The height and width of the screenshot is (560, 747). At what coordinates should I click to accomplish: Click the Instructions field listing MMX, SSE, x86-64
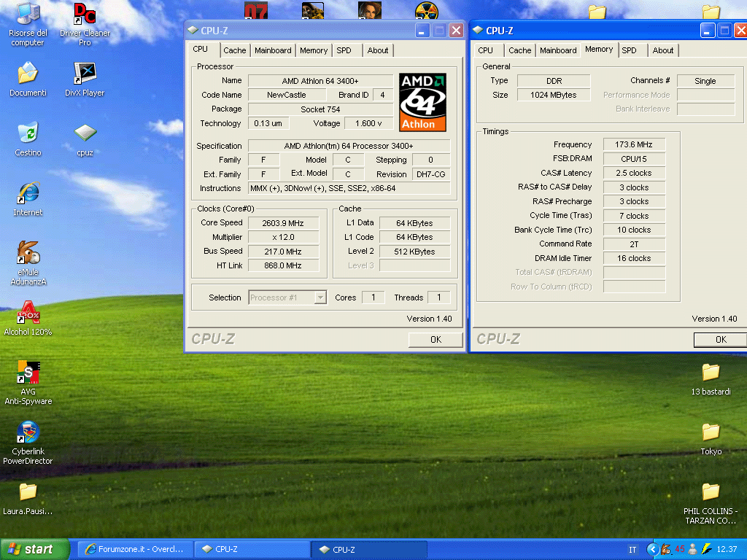coord(349,188)
